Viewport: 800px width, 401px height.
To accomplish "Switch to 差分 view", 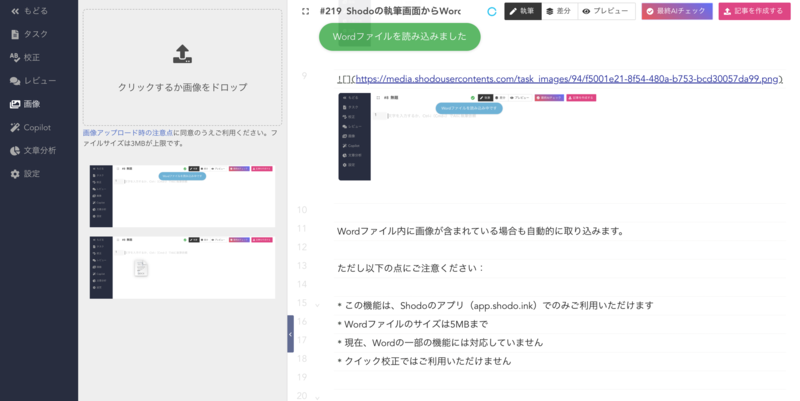I will pyautogui.click(x=559, y=11).
